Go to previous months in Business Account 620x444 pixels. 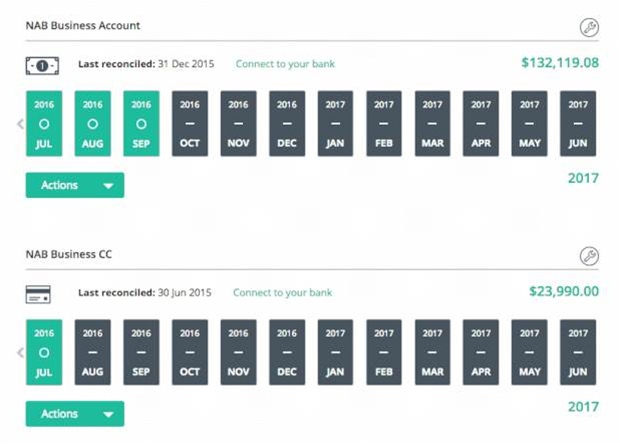(x=21, y=124)
